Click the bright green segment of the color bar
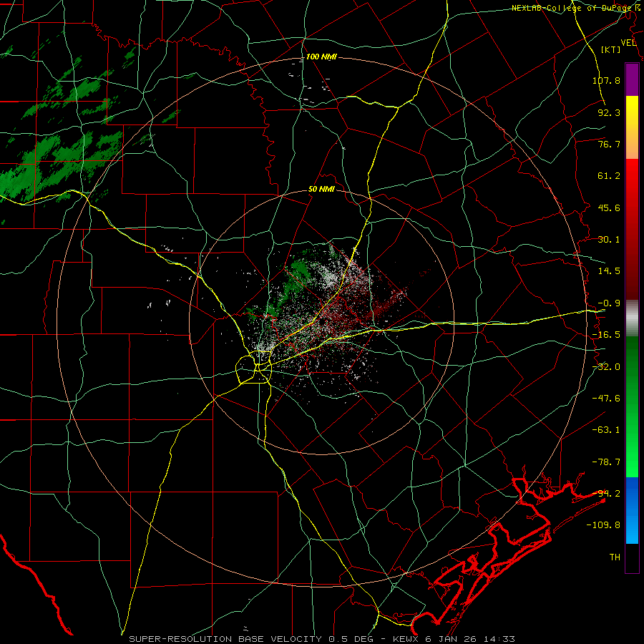The height and width of the screenshot is (644, 644). (x=632, y=406)
